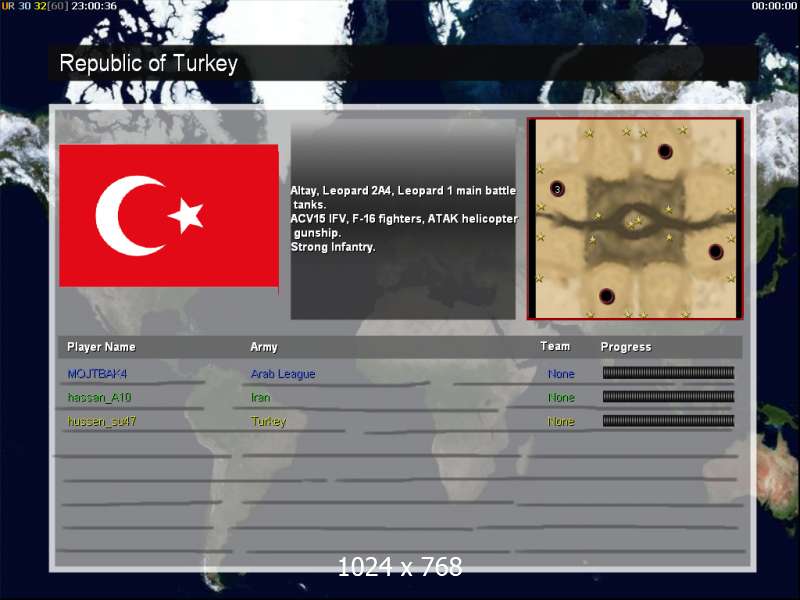Select the start marker nearest the map's bottom edge
Viewport: 800px width, 600px height.
[x=607, y=296]
